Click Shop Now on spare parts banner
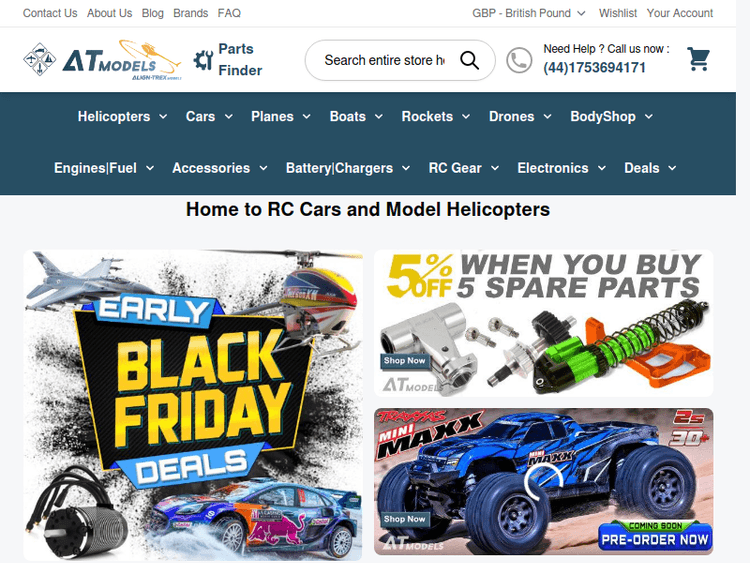This screenshot has width=750, height=563. [405, 361]
